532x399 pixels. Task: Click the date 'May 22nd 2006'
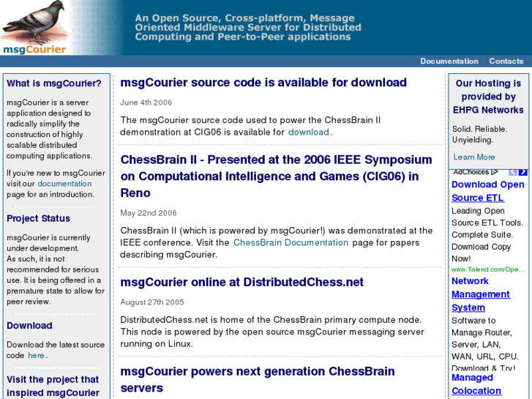[x=149, y=213]
